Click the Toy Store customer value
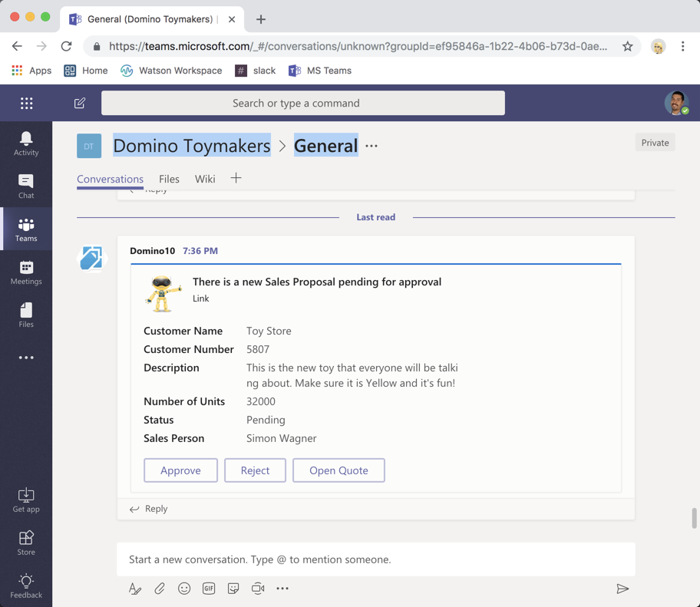 pyautogui.click(x=269, y=331)
